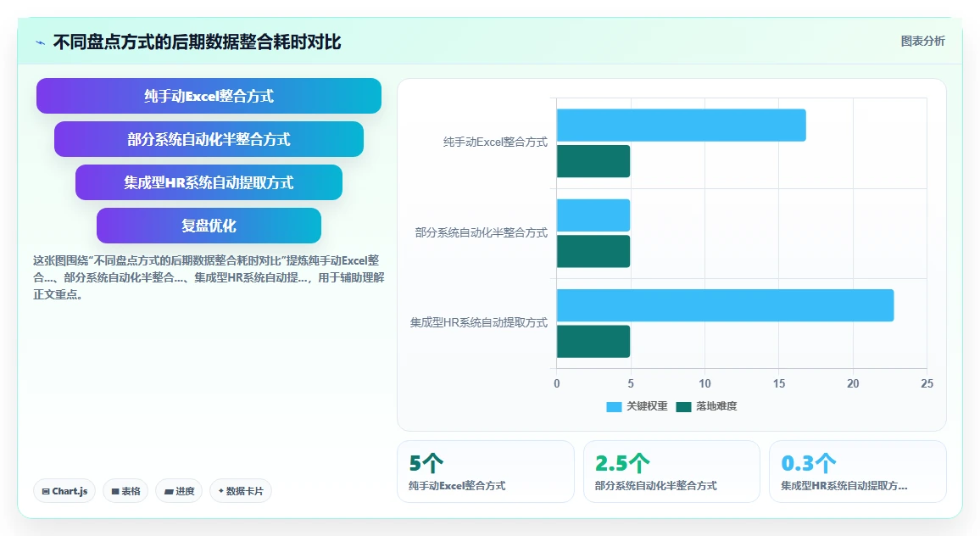980x536 pixels.
Task: Click the x-axis tick value 15
Action: coord(779,383)
